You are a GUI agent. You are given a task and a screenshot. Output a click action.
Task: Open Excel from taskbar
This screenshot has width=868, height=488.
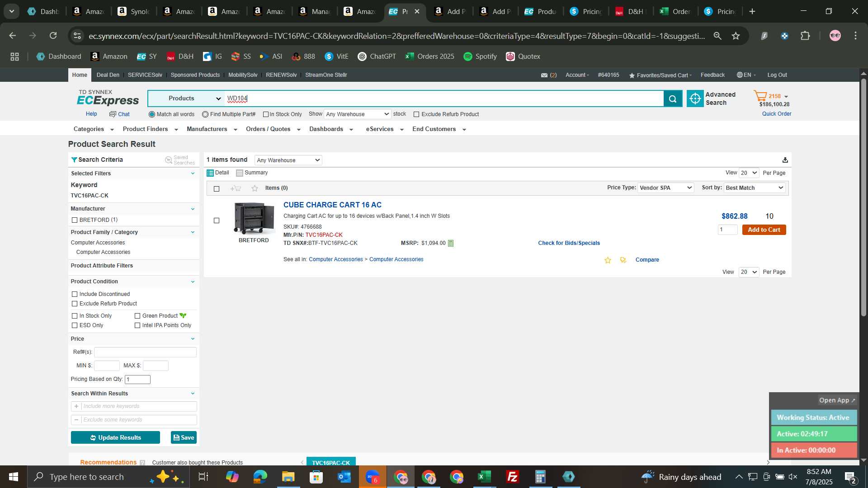coord(484,477)
